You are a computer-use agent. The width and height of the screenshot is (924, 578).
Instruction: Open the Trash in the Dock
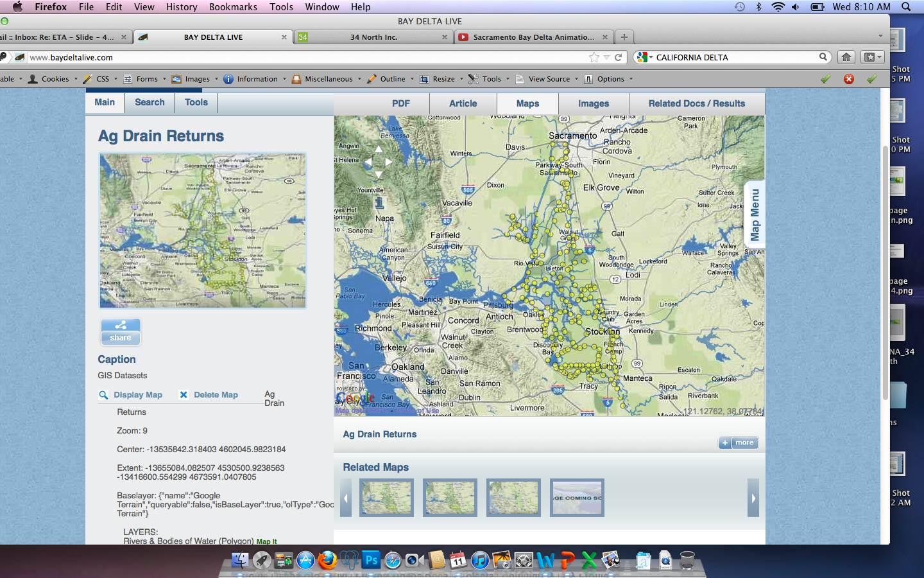[x=687, y=560]
